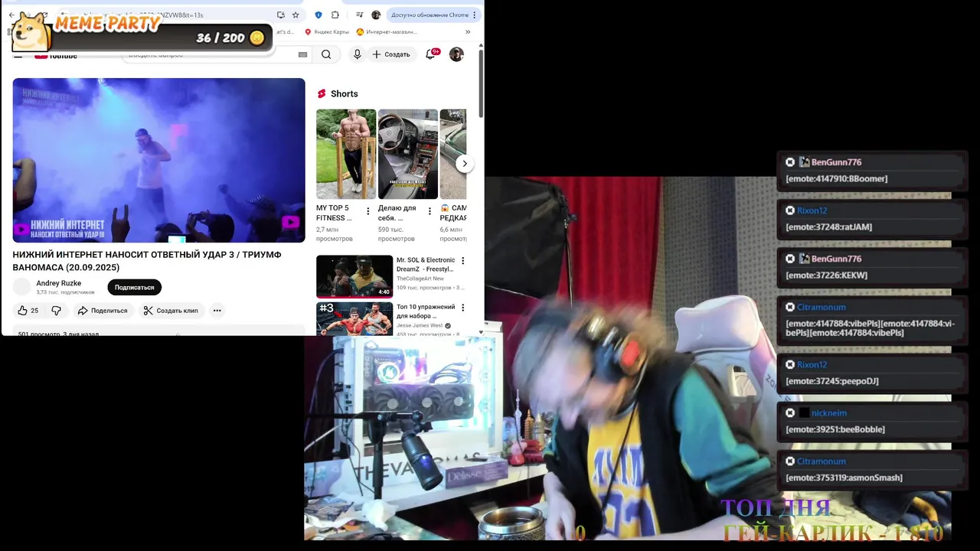Click the on-screen keyboard icon in search box
Screen dimensions: 980x551
pyautogui.click(x=302, y=54)
